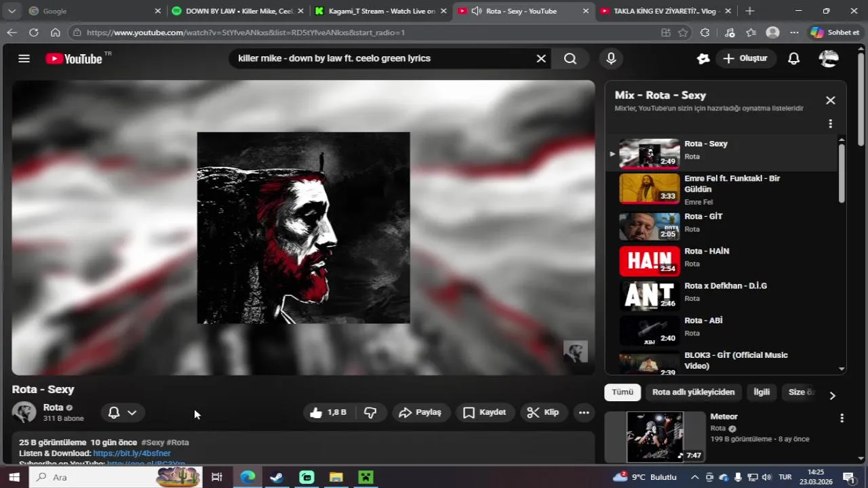Screen dimensions: 868x488
Task: Open options for Meteor recommendation
Action: click(x=842, y=418)
